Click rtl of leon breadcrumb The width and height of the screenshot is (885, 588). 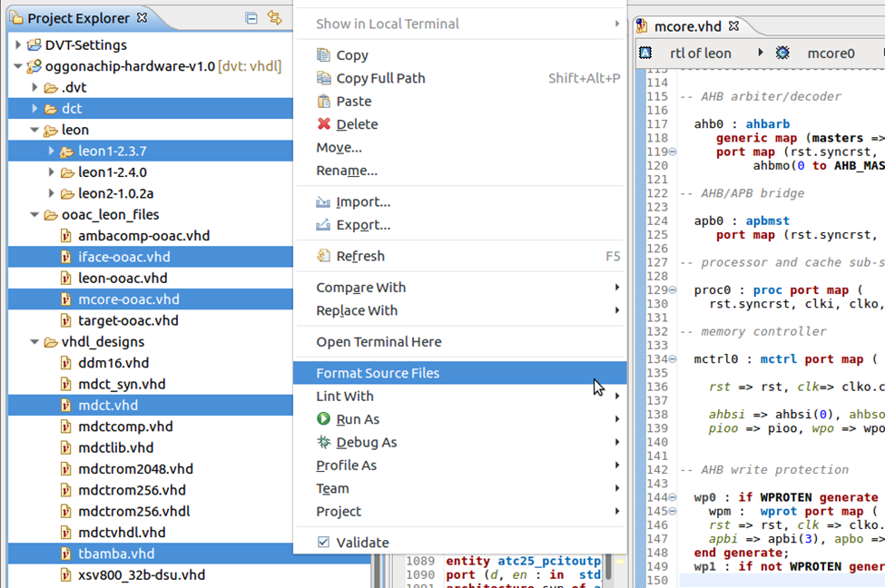(700, 53)
